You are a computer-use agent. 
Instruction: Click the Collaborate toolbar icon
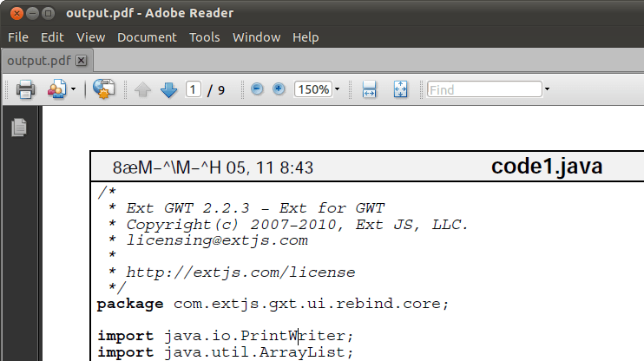coord(56,89)
